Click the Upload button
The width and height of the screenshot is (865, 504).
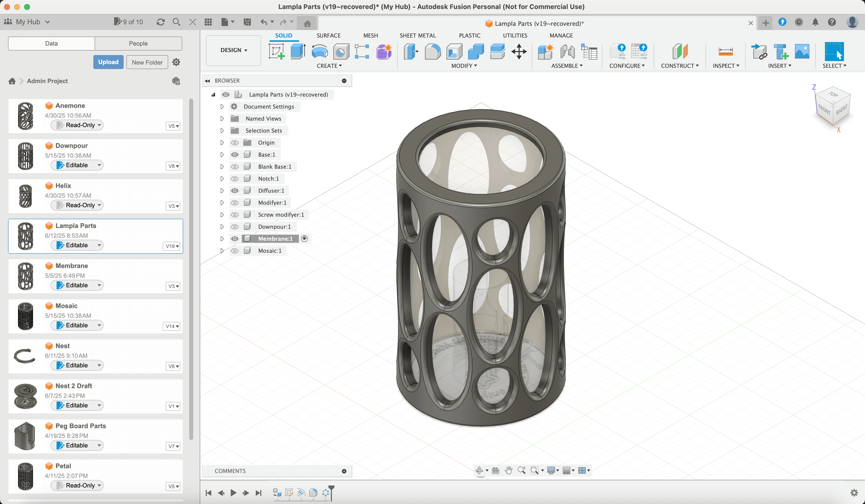pos(108,62)
